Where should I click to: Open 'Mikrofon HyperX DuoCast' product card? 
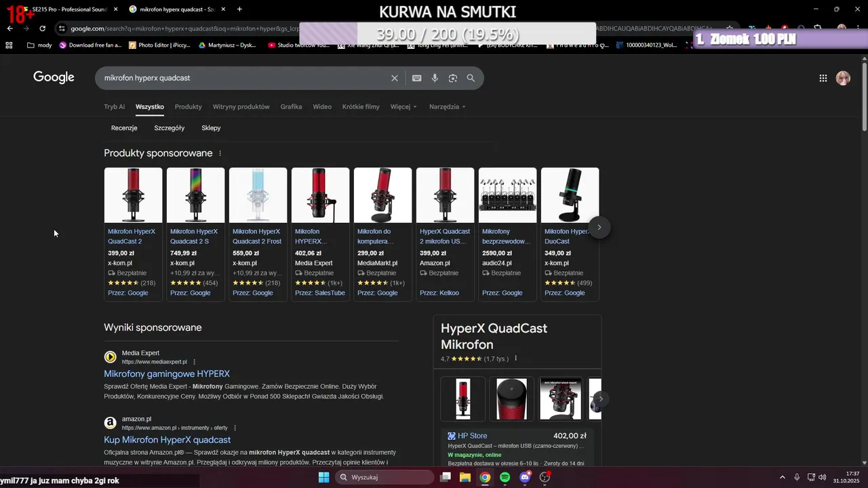click(x=570, y=234)
